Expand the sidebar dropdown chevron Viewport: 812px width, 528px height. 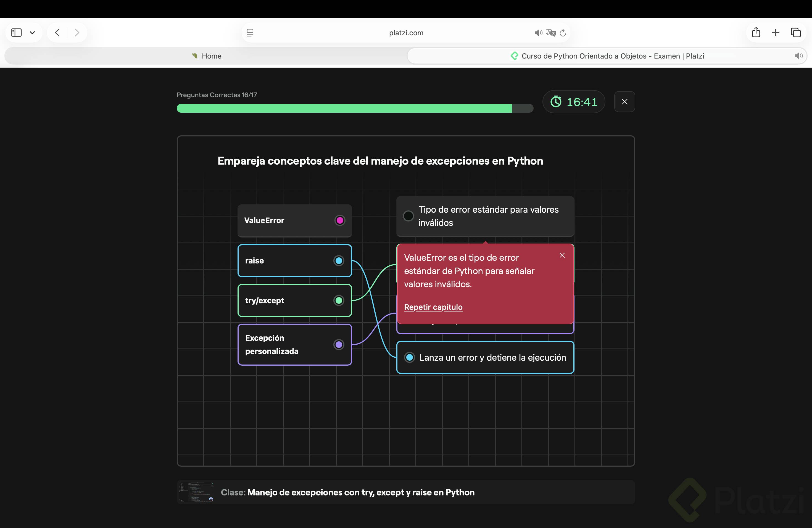pyautogui.click(x=32, y=33)
